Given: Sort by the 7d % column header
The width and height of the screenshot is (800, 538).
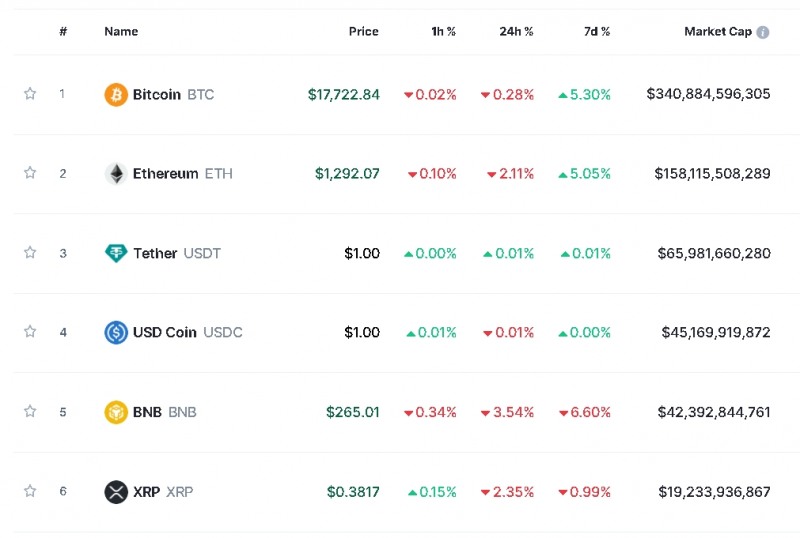Looking at the screenshot, I should (597, 32).
